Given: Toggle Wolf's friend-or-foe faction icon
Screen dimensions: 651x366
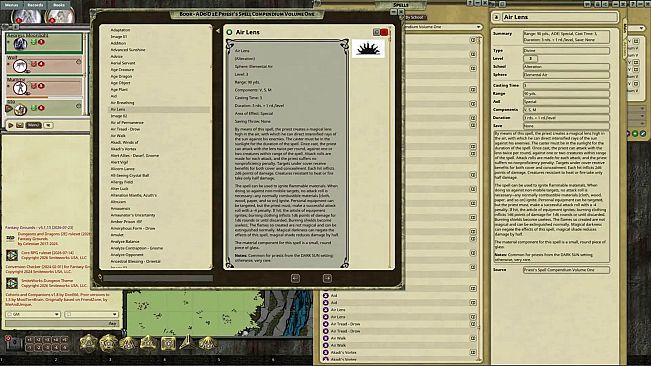Looking at the screenshot, I should point(34,64).
